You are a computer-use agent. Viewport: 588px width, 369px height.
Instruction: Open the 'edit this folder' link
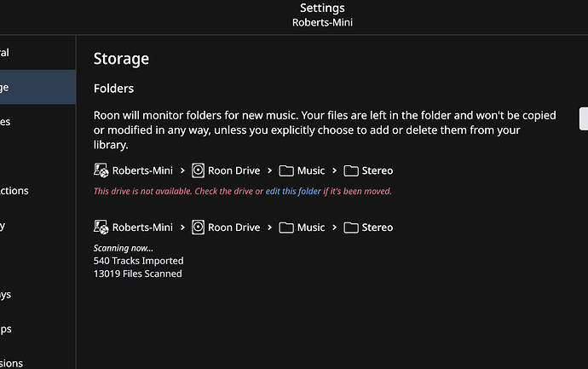tap(293, 191)
